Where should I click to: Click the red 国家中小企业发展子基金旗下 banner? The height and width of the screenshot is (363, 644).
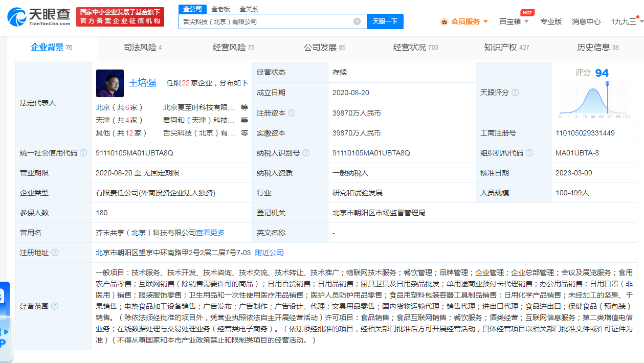121,16
